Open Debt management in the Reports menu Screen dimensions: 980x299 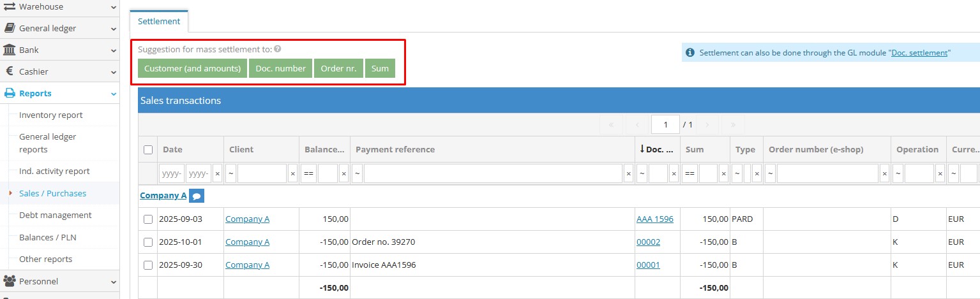[x=56, y=215]
